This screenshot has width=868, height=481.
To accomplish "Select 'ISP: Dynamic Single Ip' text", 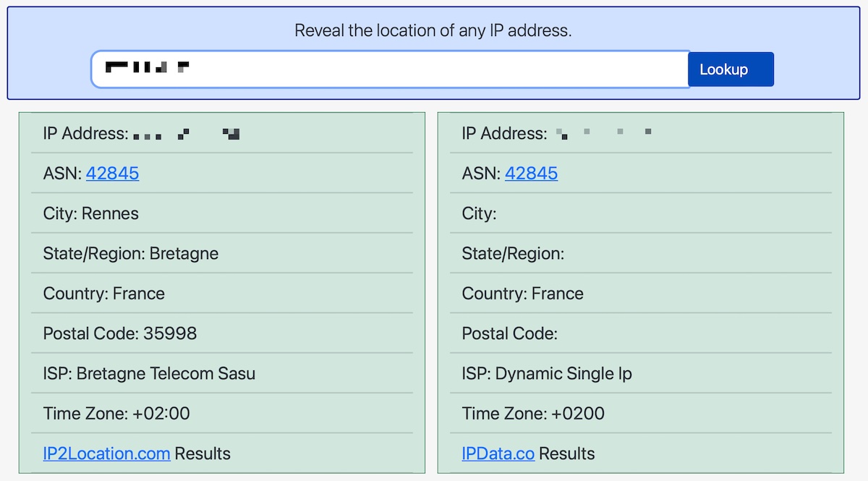I will tap(547, 373).
